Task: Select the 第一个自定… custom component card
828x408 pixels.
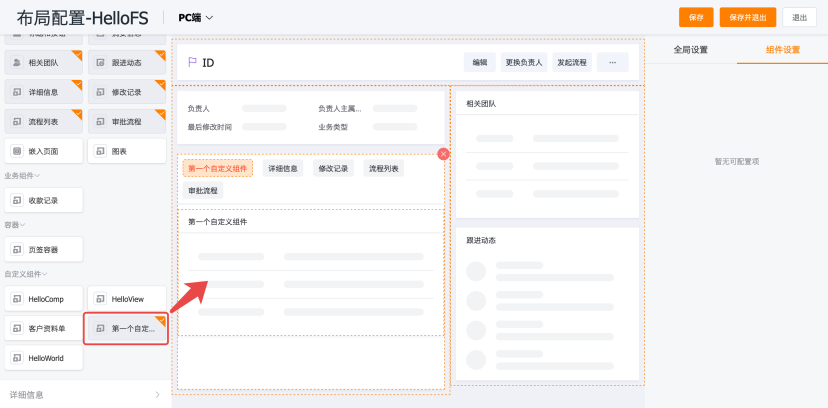Action: (127, 328)
